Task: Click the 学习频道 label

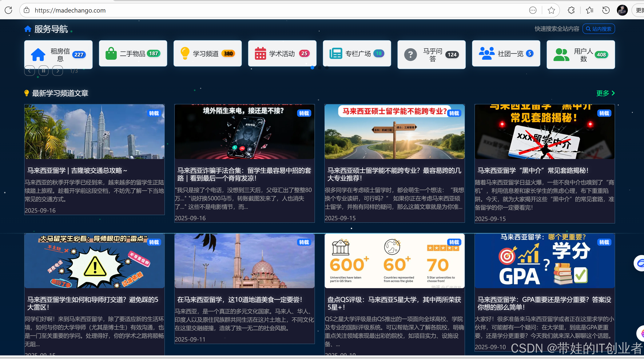Action: point(206,54)
